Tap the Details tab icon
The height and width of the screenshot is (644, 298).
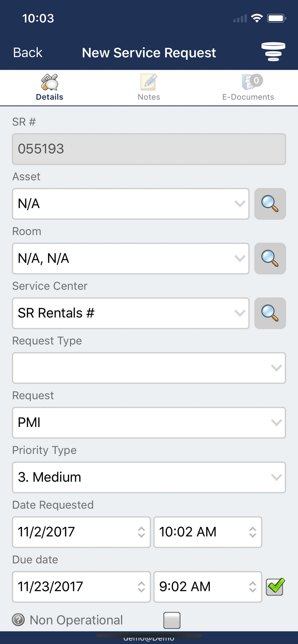(x=50, y=82)
